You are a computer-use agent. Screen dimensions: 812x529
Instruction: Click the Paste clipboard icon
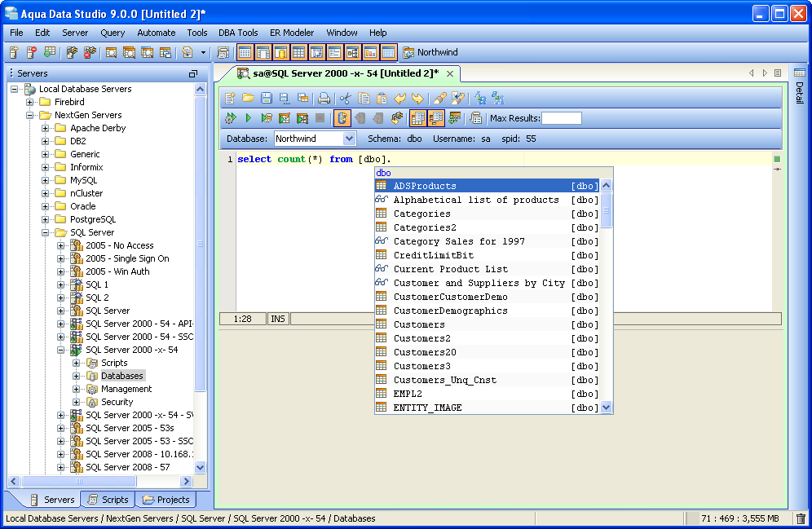tap(381, 98)
